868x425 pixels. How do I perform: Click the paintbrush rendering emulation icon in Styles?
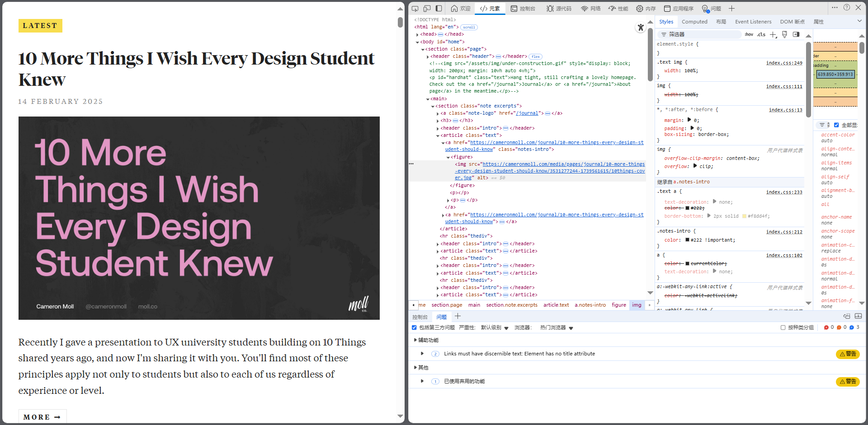click(x=785, y=34)
